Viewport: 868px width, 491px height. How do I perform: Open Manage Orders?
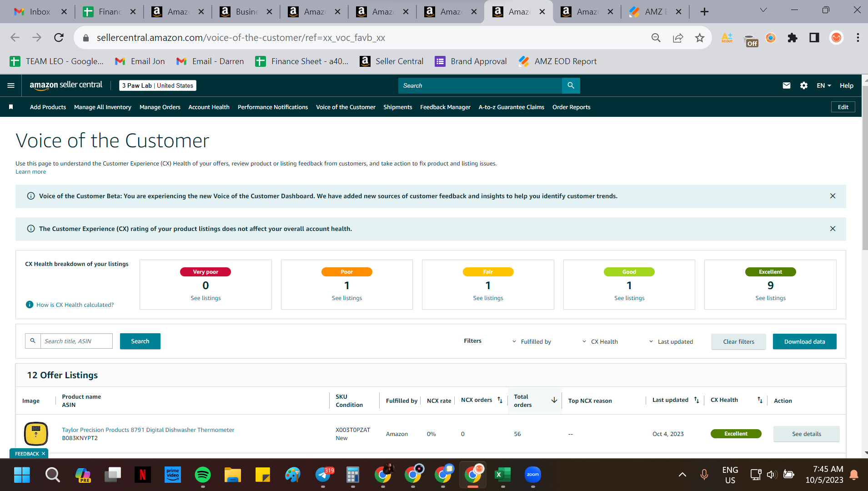tap(160, 107)
